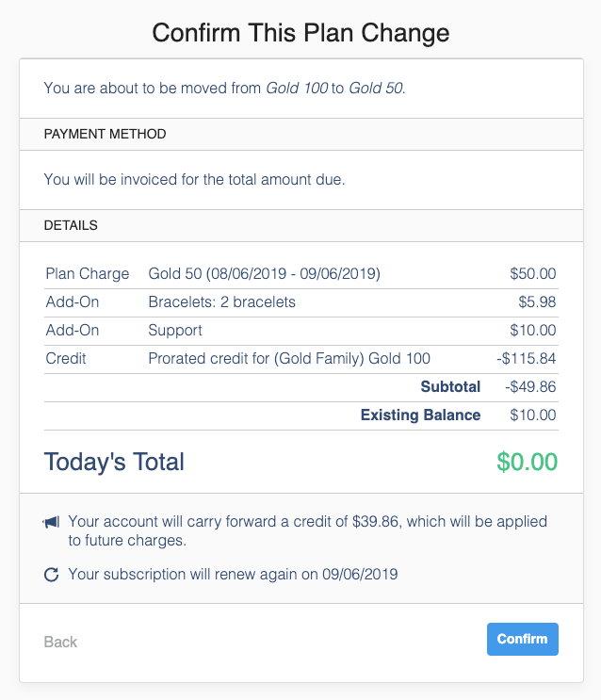Go Back to the previous step
This screenshot has width=601, height=700.
[60, 642]
